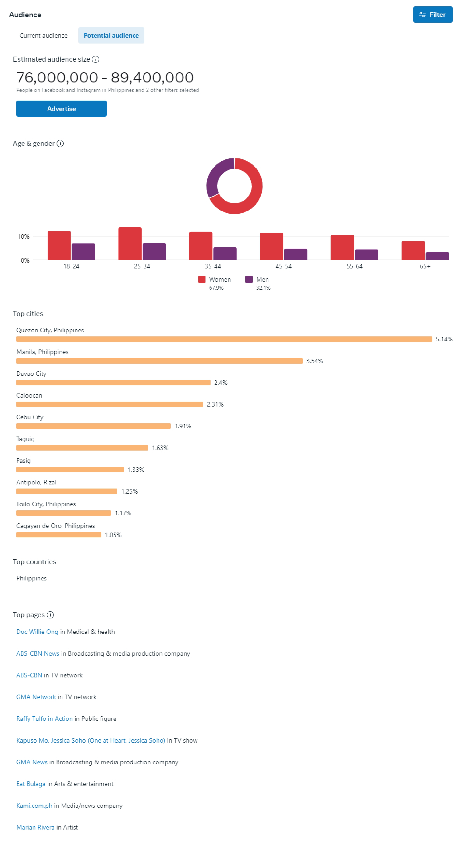
Task: Click the purple Men legend swatch
Action: click(x=249, y=279)
